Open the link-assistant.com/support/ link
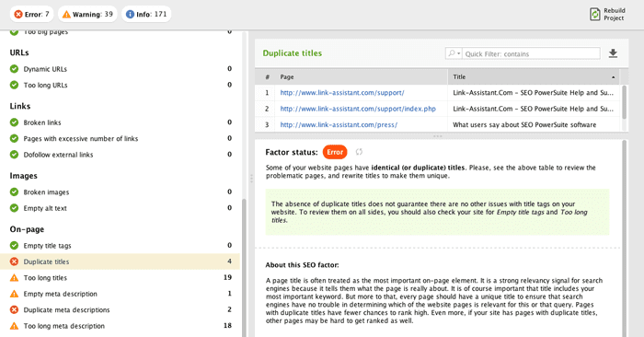The height and width of the screenshot is (337, 644). click(342, 93)
